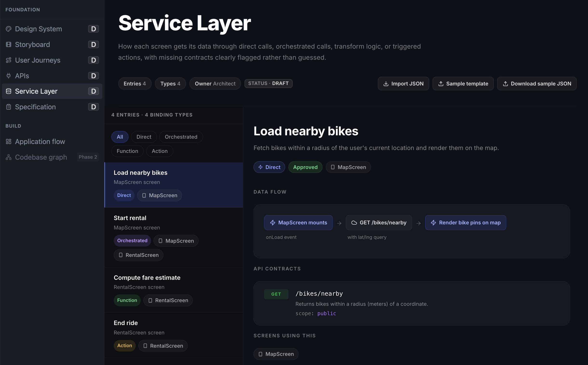
Task: Click the Approved status badge
Action: point(305,167)
